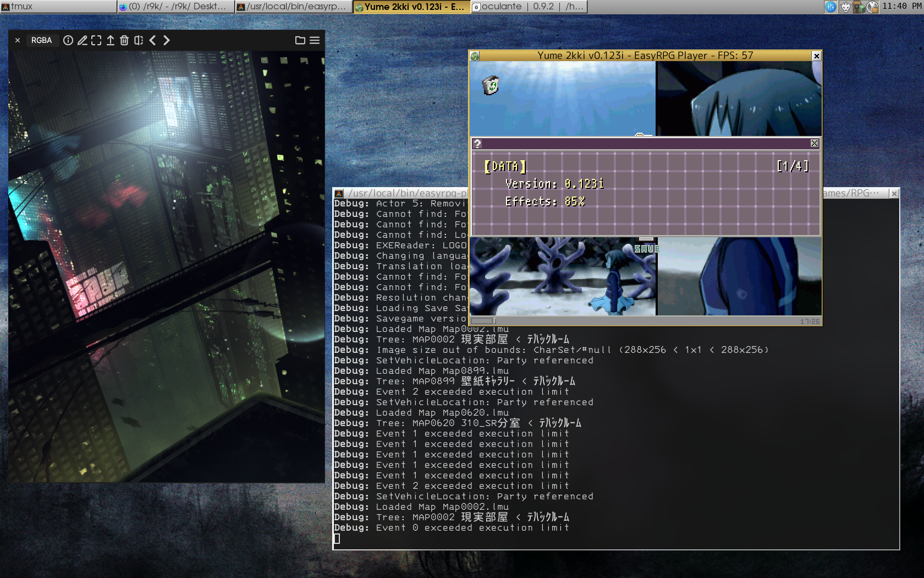Screen dimensions: 924x578
Task: Click the Version: 0.123i text
Action: click(x=554, y=184)
